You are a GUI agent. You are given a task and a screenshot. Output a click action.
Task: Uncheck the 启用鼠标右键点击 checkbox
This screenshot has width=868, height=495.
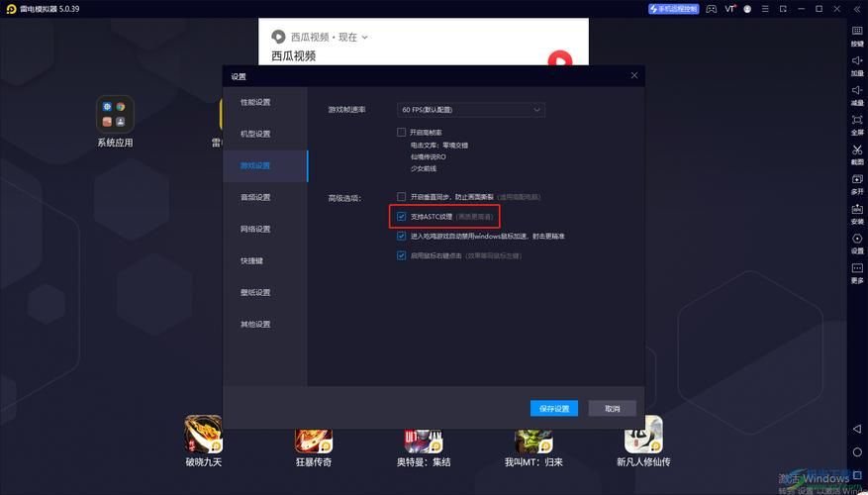pos(402,255)
